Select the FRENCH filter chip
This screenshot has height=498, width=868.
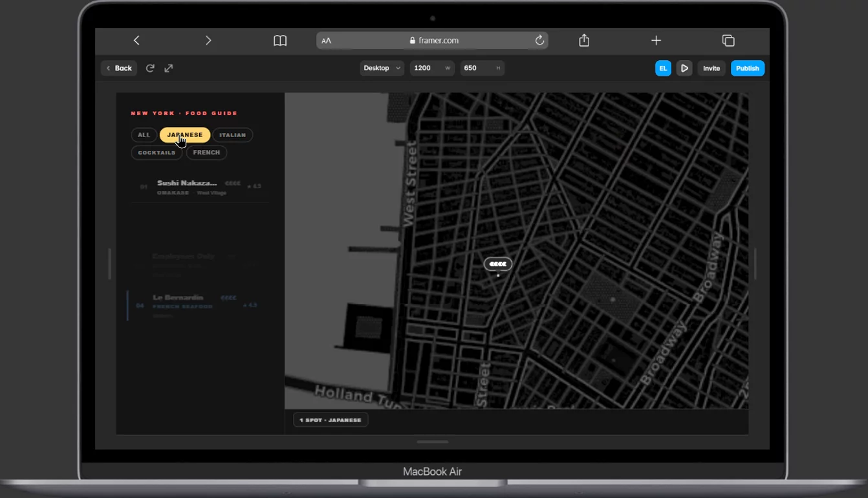tap(206, 153)
